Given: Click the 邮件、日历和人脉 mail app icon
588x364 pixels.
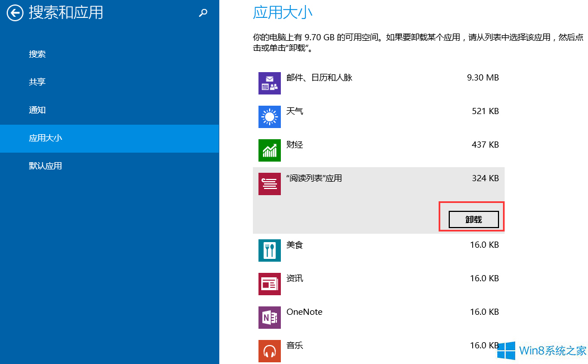Looking at the screenshot, I should click(x=269, y=83).
